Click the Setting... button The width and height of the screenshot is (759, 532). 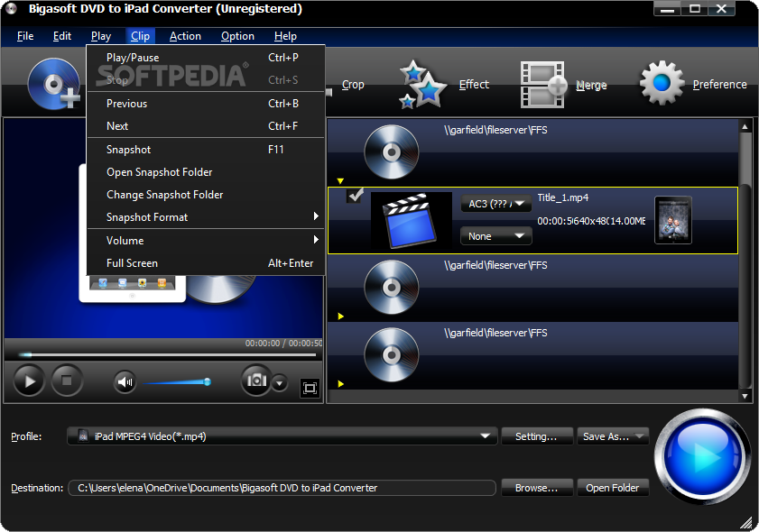click(x=537, y=436)
